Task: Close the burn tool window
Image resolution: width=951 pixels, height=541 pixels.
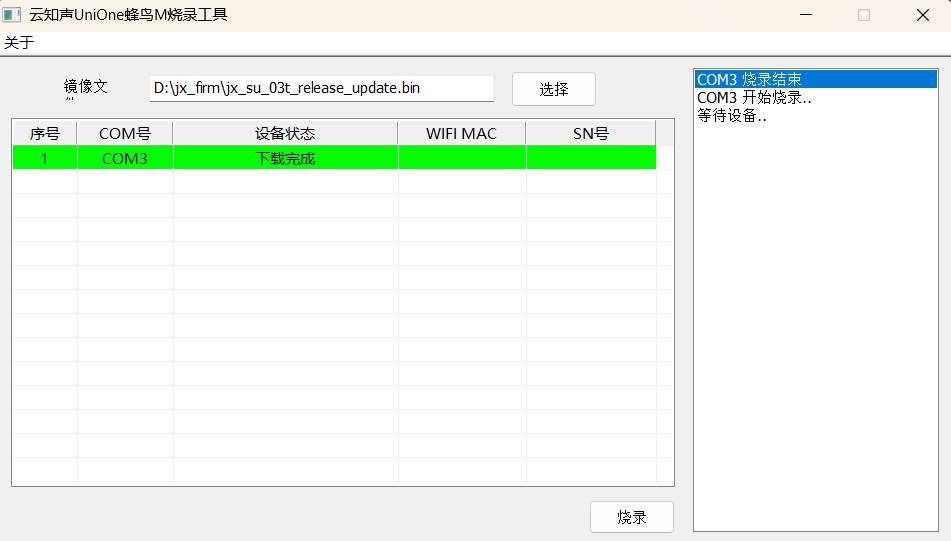Action: pos(922,15)
